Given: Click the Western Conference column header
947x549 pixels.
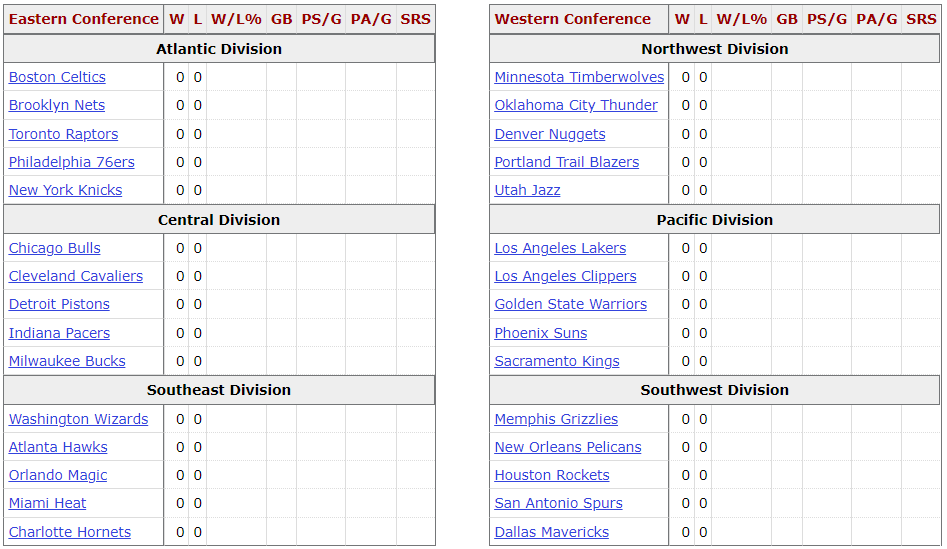Looking at the screenshot, I should (573, 19).
